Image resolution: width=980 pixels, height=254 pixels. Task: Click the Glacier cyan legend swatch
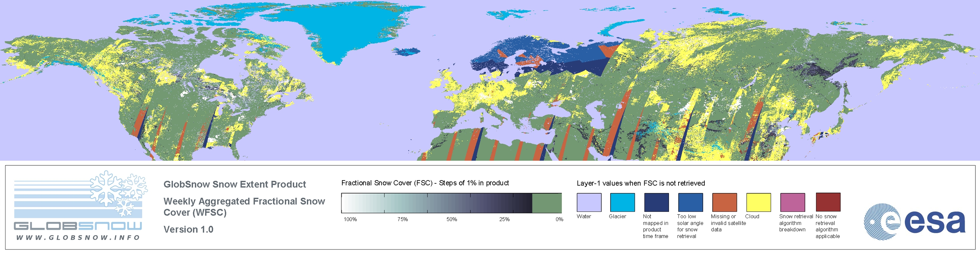622,202
